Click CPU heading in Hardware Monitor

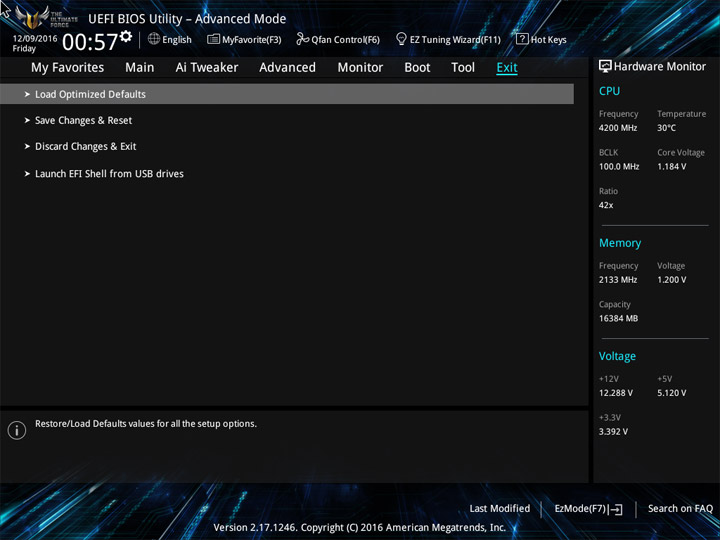tap(609, 91)
